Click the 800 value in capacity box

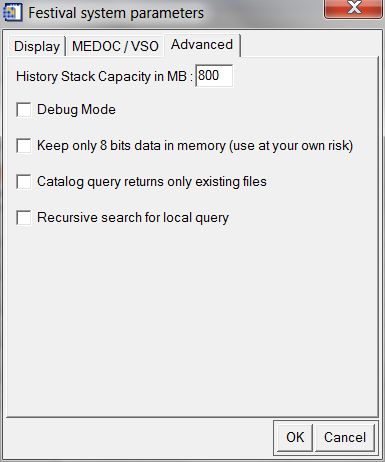pos(208,75)
